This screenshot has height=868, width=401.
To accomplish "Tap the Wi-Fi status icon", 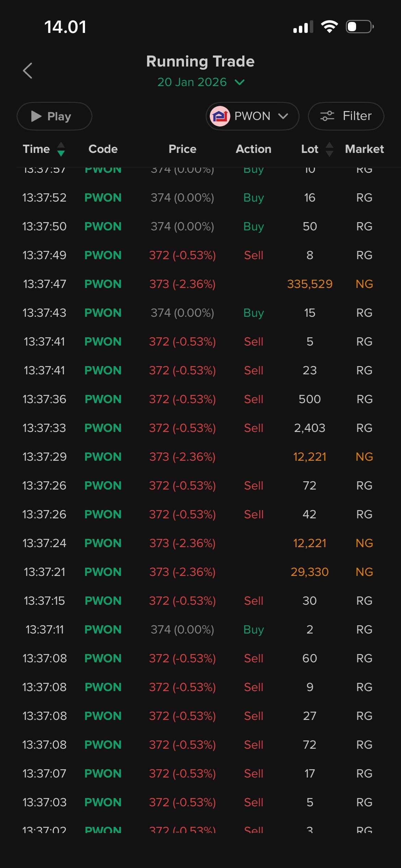I will coord(329,26).
